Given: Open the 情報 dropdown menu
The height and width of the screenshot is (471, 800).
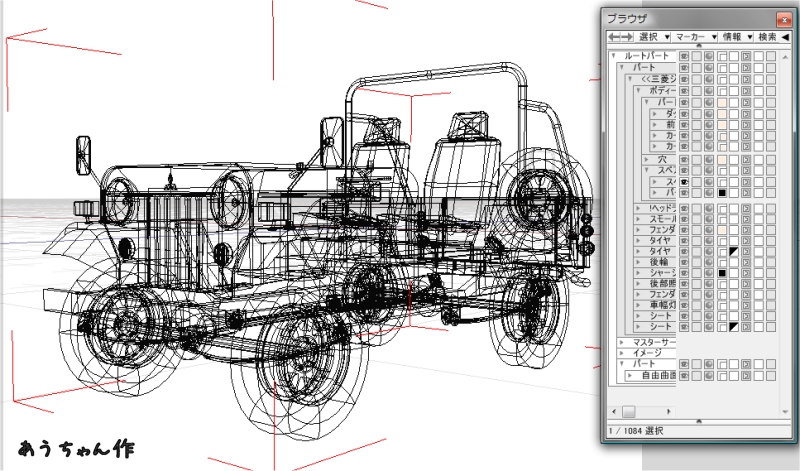Looking at the screenshot, I should pos(738,37).
